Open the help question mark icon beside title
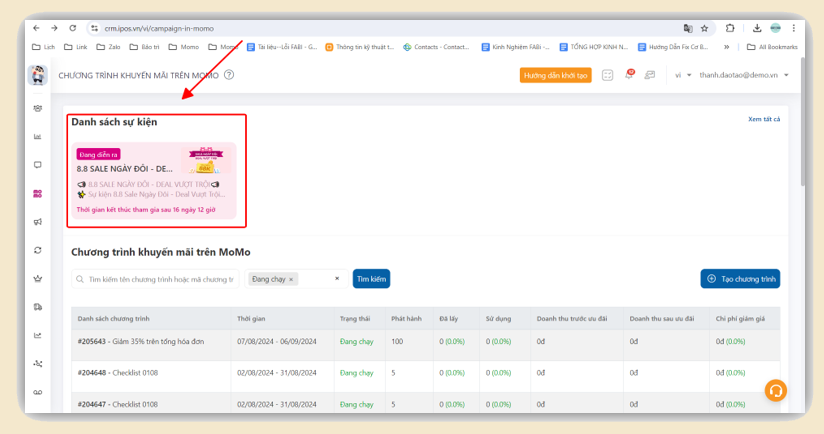Viewport: 824px width, 434px height. coord(229,75)
